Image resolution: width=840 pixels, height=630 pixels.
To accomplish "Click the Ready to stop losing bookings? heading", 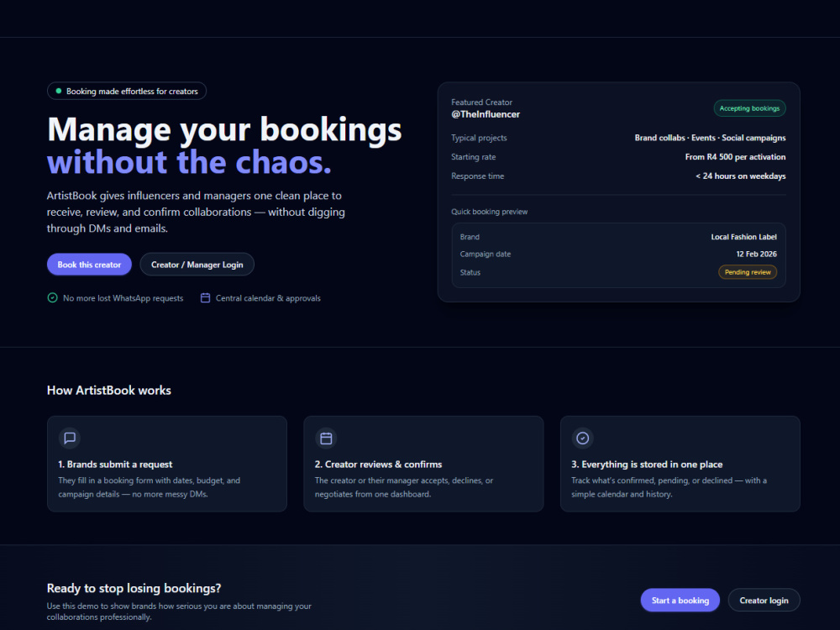I will tap(134, 588).
